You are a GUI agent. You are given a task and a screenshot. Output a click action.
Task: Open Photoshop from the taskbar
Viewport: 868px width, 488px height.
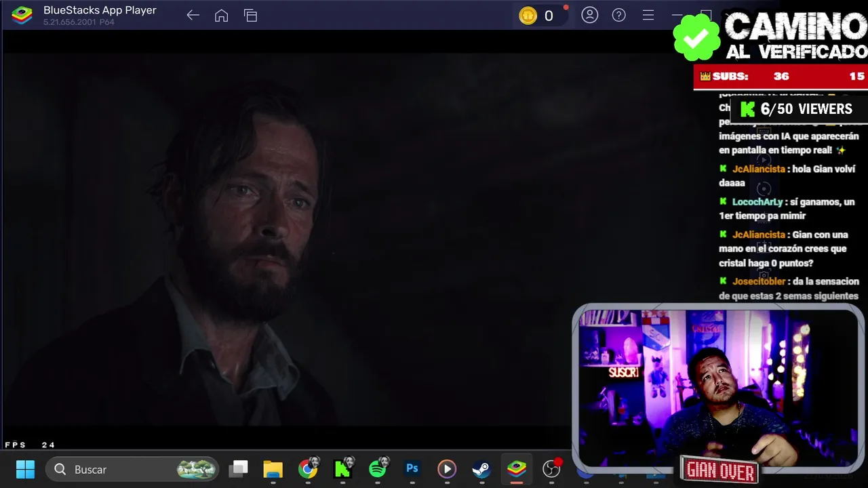point(412,468)
